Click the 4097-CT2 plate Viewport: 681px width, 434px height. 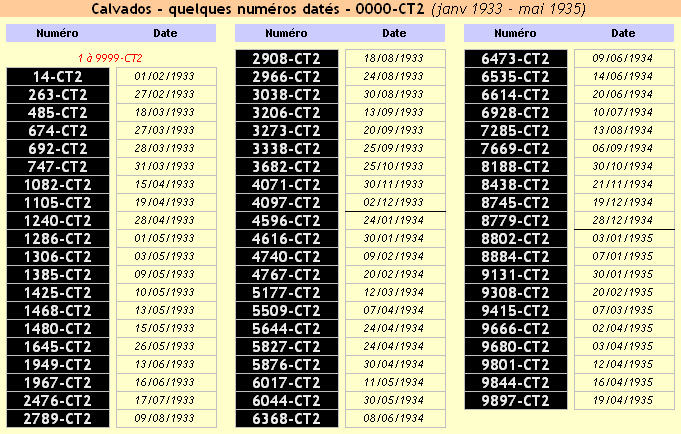[287, 203]
